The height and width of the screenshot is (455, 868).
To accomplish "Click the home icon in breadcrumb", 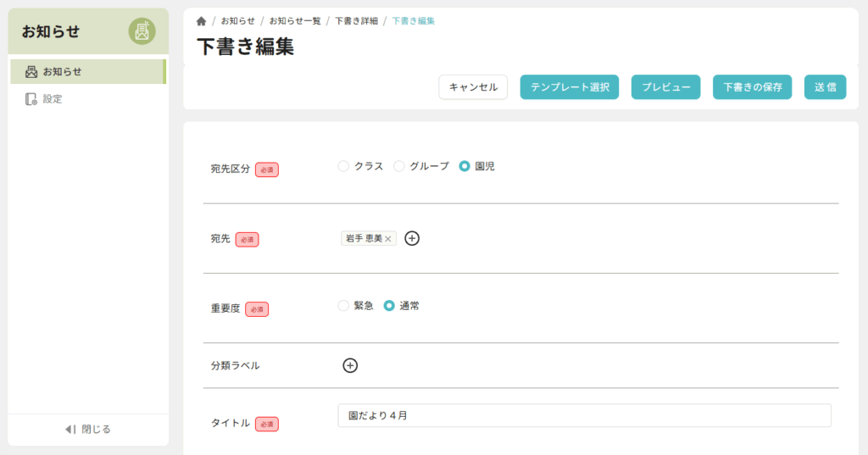I will point(201,20).
